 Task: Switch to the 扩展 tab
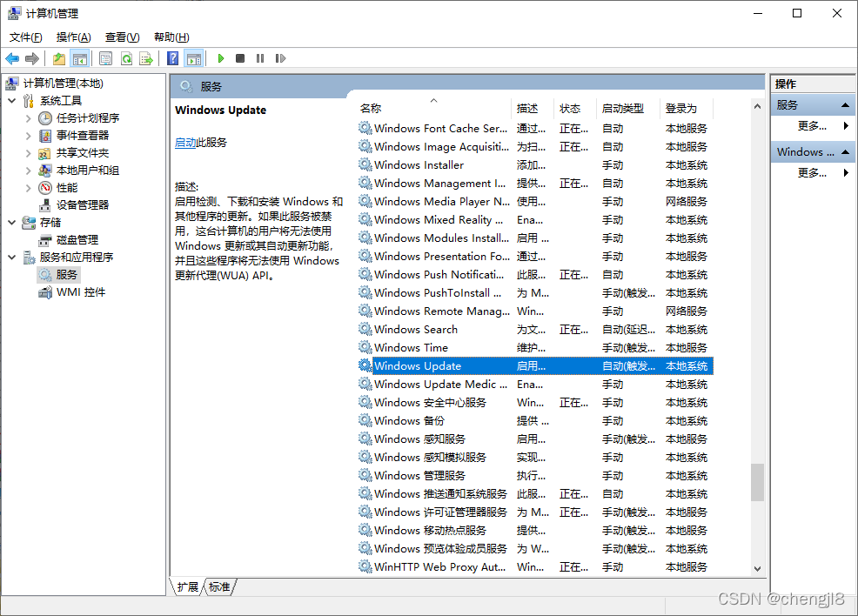tap(188, 587)
